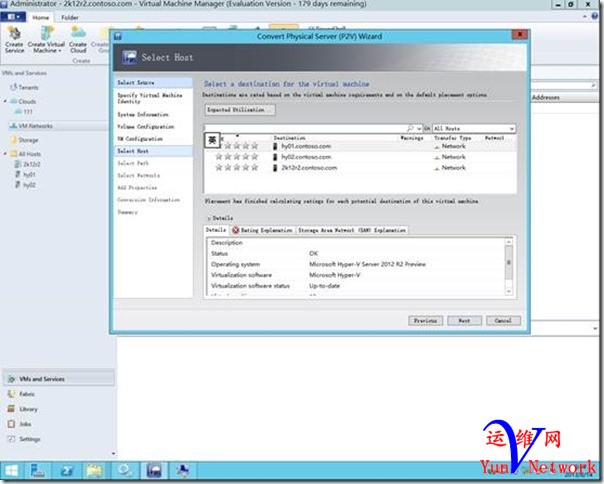The height and width of the screenshot is (484, 604).
Task: Click the search magnifier icon
Action: 410,128
